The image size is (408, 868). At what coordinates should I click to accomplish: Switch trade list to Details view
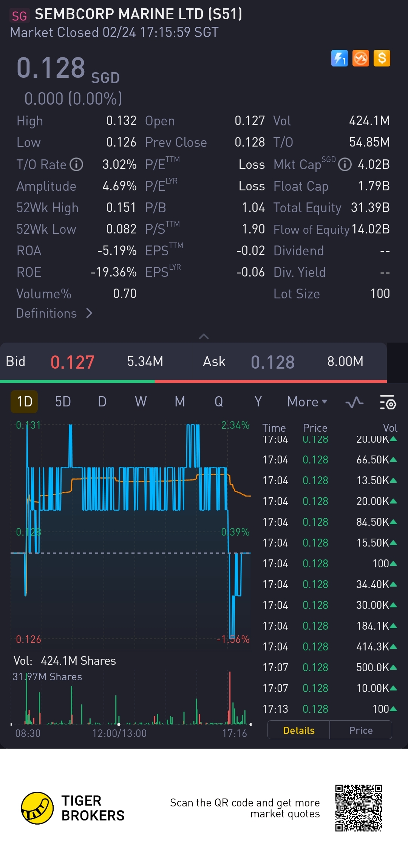click(x=298, y=730)
